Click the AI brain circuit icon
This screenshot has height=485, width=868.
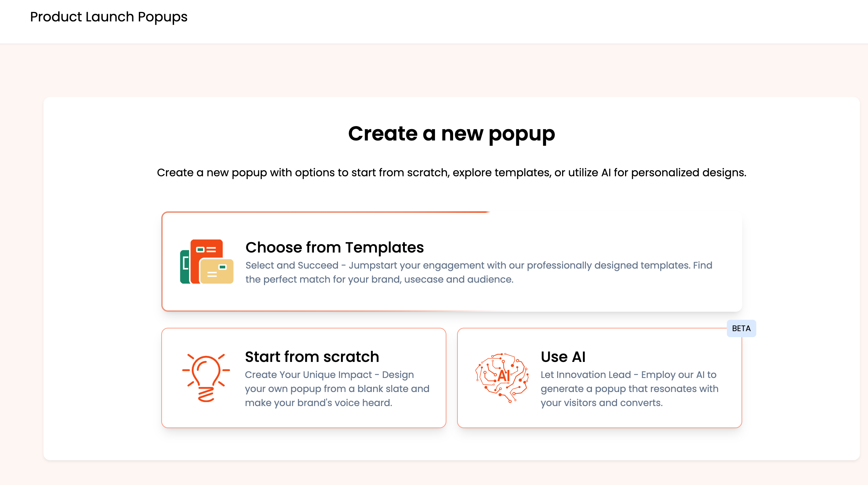(503, 378)
